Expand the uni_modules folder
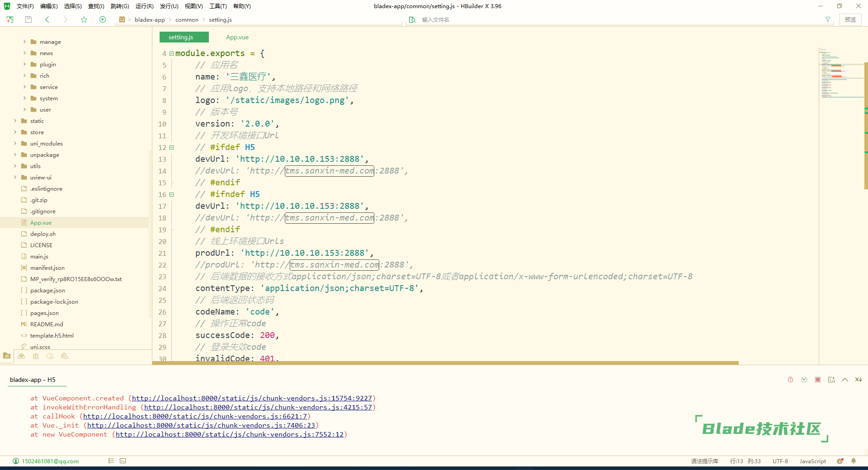 pos(15,143)
